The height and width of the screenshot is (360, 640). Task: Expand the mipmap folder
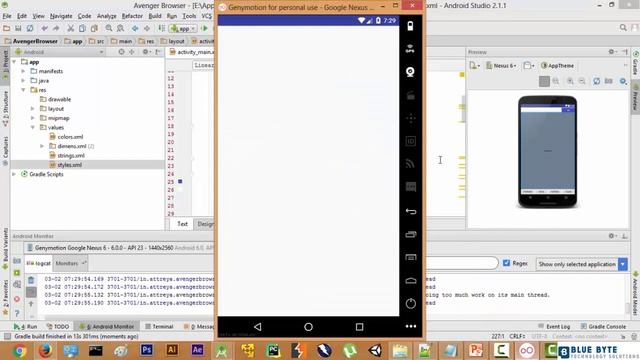pyautogui.click(x=33, y=118)
